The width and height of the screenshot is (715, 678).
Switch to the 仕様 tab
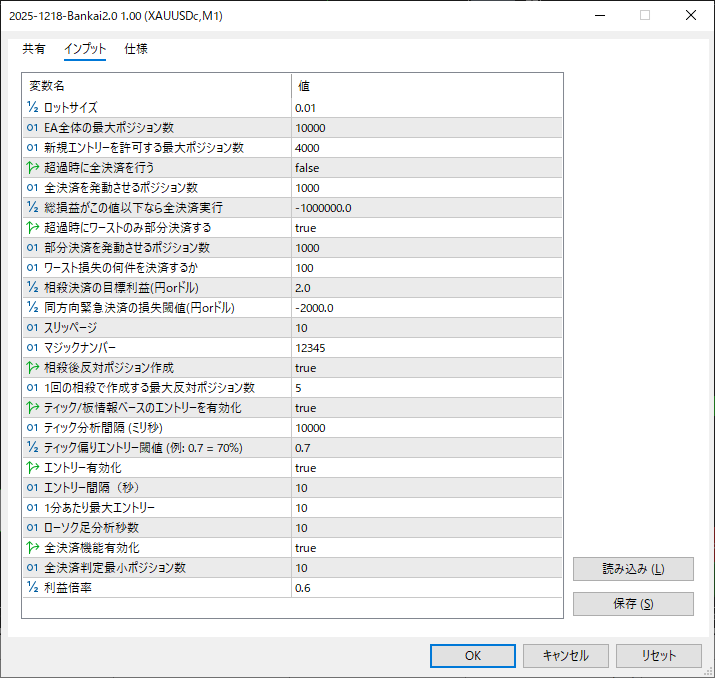pyautogui.click(x=136, y=49)
